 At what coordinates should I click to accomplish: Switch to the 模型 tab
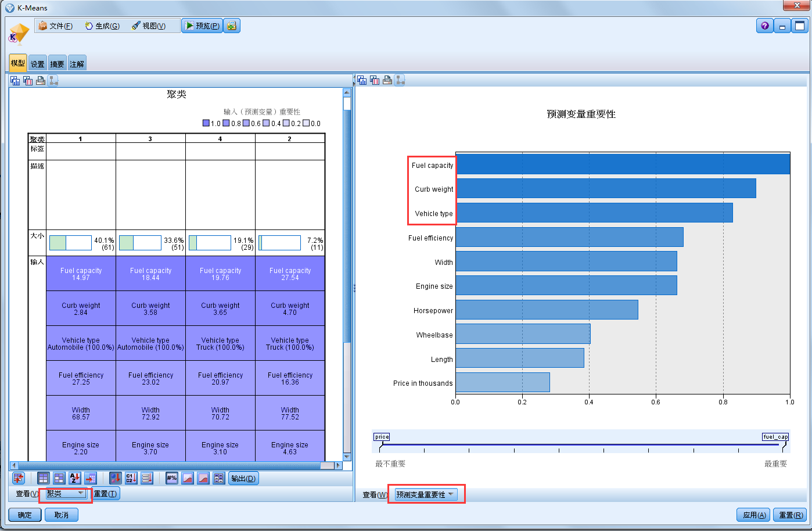pyautogui.click(x=18, y=63)
